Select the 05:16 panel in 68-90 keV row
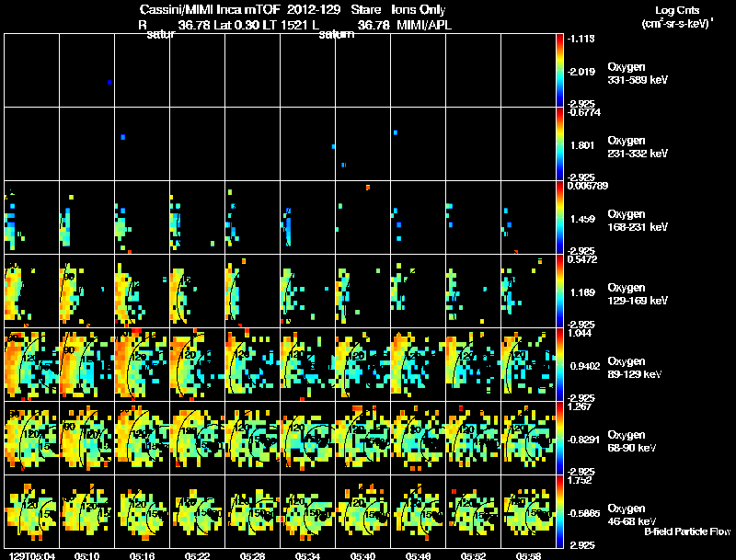 (x=143, y=438)
